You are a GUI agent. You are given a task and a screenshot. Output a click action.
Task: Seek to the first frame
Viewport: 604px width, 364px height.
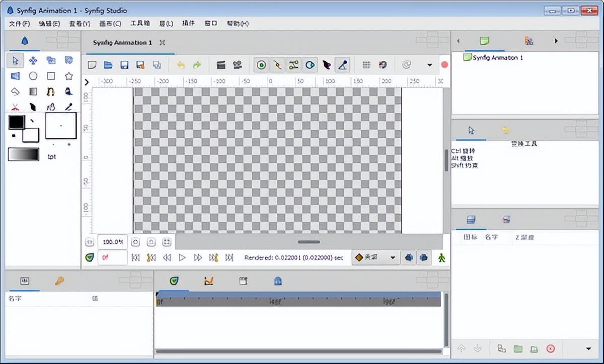[x=135, y=257]
